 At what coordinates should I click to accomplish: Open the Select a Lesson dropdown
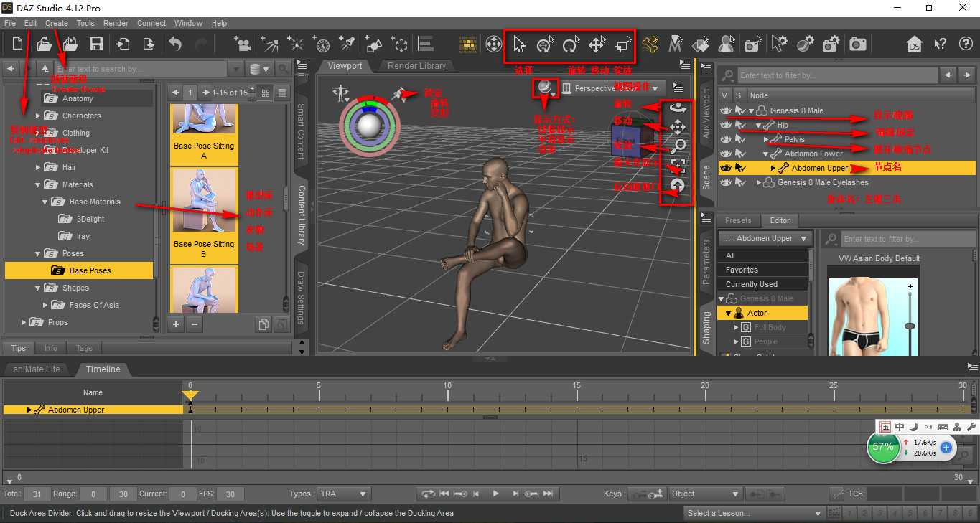click(x=754, y=513)
